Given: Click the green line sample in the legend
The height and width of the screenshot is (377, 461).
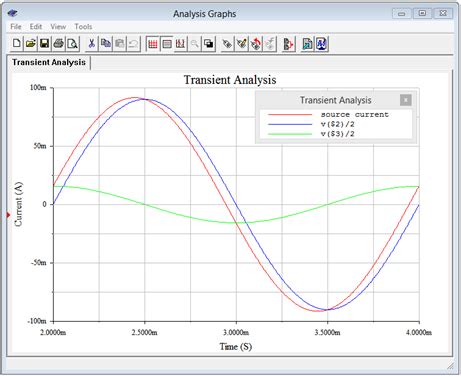Looking at the screenshot, I should [290, 134].
